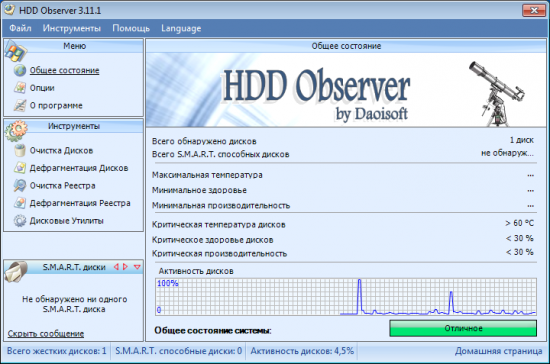The width and height of the screenshot is (550, 364).
Task: Click the Скрыть сообщение link
Action: (x=46, y=333)
